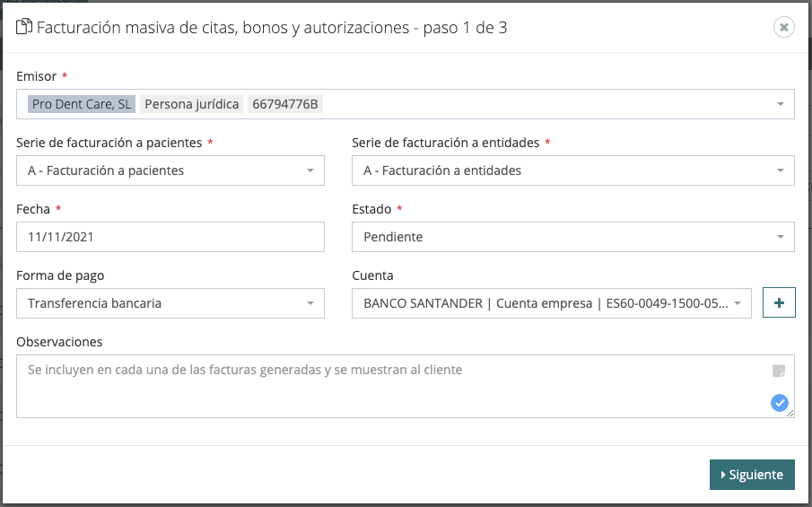812x507 pixels.
Task: Open Serie de facturación a pacientes dropdown
Action: click(170, 170)
